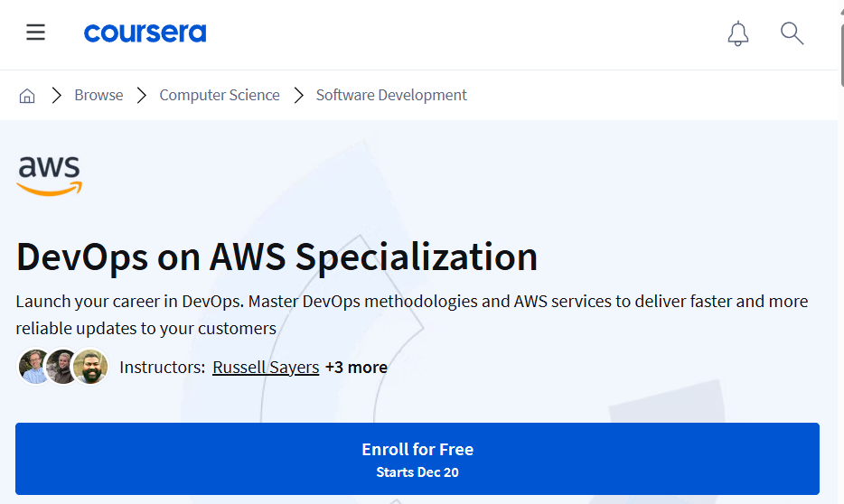Show the +3 more instructors

pos(356,368)
